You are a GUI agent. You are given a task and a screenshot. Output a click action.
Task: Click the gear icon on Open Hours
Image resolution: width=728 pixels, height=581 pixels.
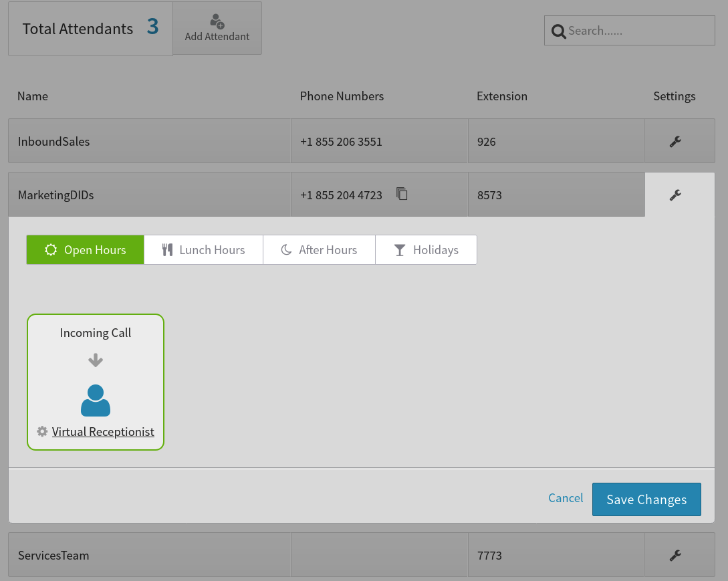(x=51, y=249)
